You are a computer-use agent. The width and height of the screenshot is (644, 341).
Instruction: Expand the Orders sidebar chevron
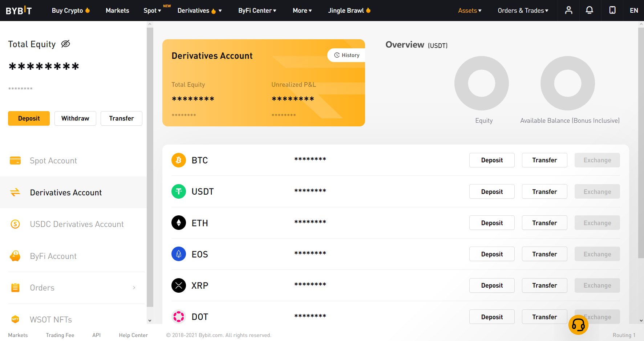tap(134, 288)
